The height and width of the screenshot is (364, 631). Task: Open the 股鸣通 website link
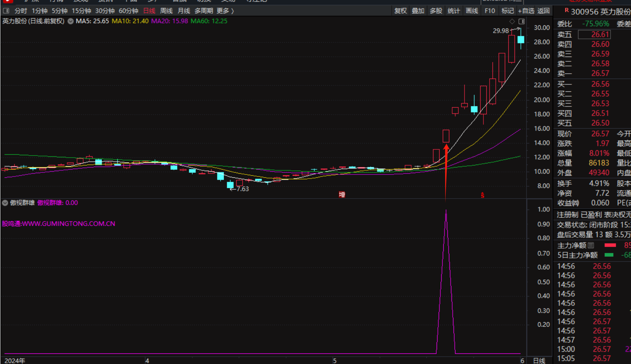[x=59, y=224]
